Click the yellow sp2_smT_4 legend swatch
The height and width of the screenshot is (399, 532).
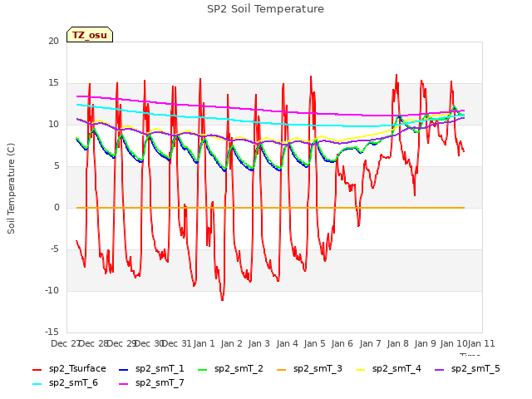(360, 369)
